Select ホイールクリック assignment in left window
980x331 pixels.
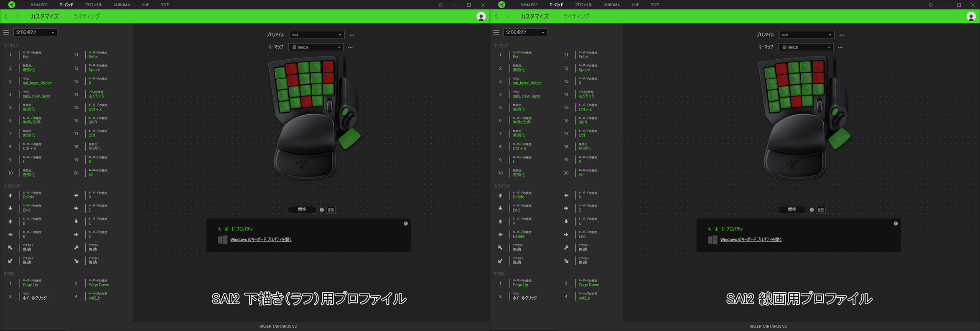(35, 296)
